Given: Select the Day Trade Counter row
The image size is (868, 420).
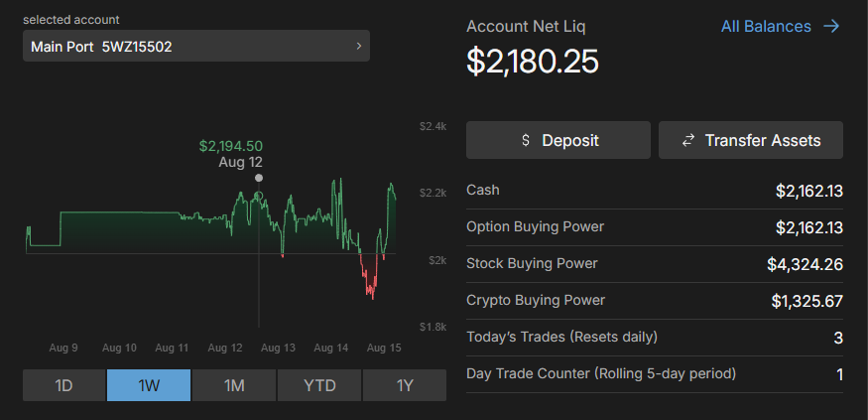Looking at the screenshot, I should 655,374.
